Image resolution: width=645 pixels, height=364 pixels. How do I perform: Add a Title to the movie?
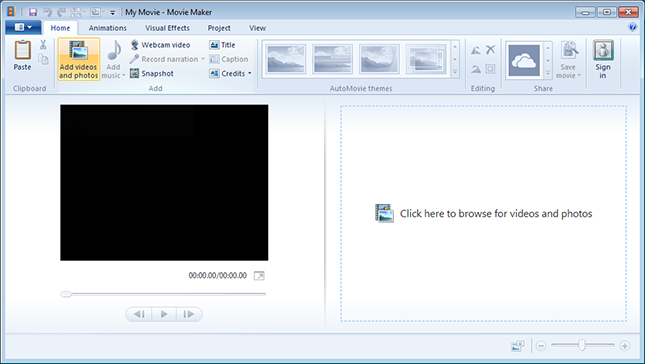point(222,45)
